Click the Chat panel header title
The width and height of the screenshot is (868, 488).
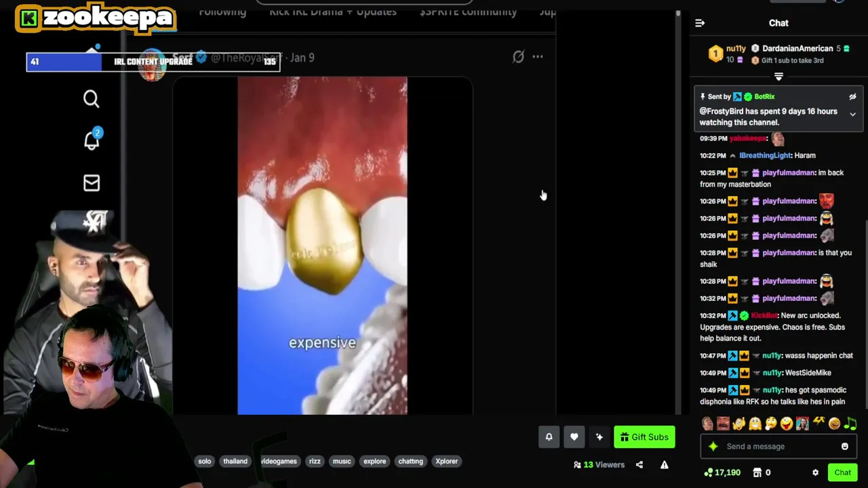click(x=778, y=23)
